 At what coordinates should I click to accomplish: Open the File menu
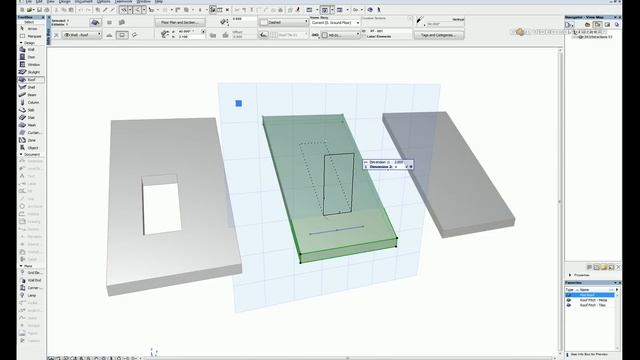pyautogui.click(x=29, y=2)
